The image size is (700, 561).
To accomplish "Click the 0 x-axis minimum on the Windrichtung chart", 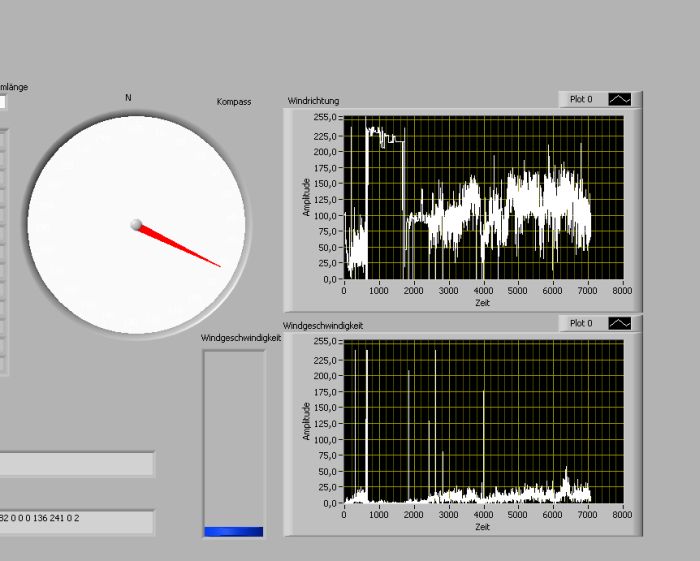I will pyautogui.click(x=344, y=291).
